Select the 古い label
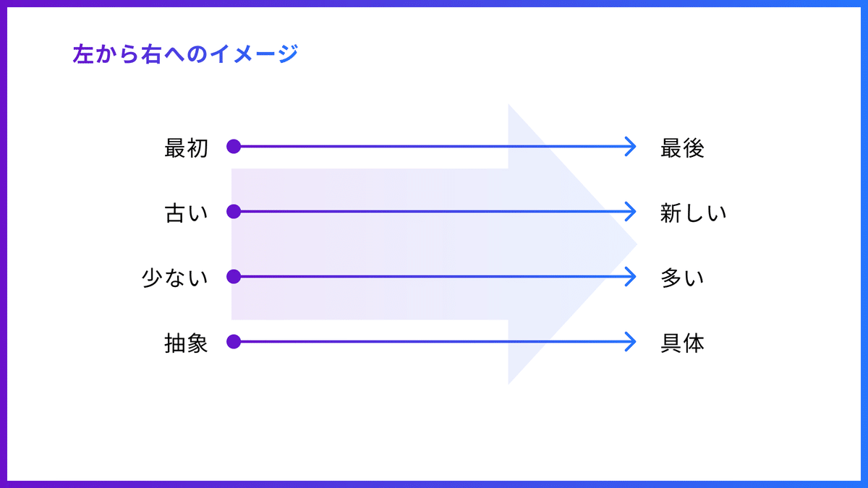 click(187, 213)
